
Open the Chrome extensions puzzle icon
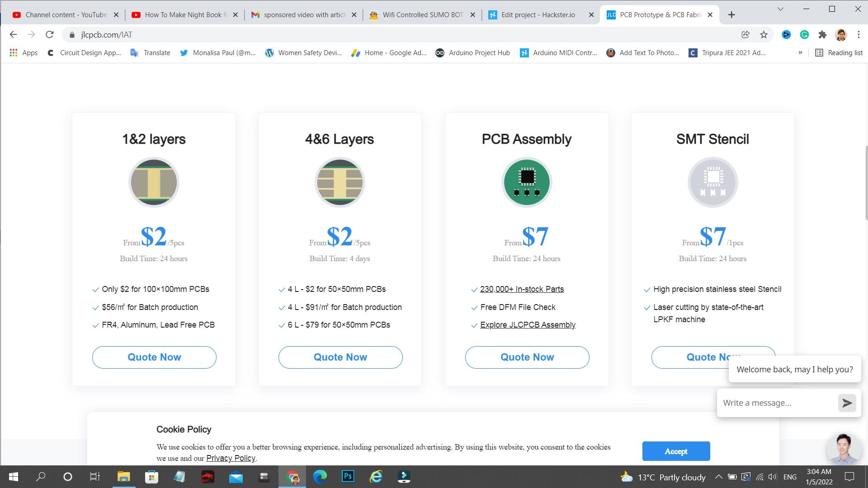click(x=822, y=35)
